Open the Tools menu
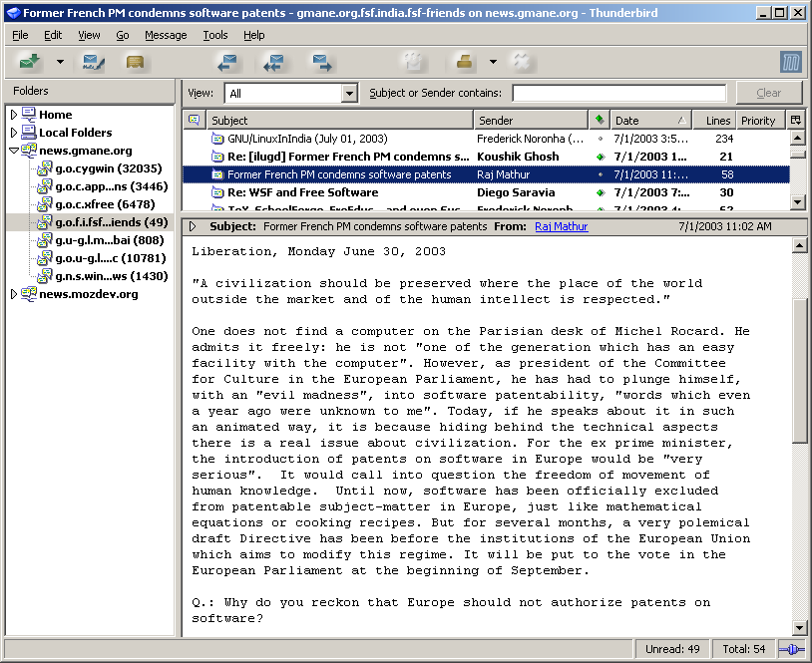Screen dimensions: 812x663 [x=215, y=35]
